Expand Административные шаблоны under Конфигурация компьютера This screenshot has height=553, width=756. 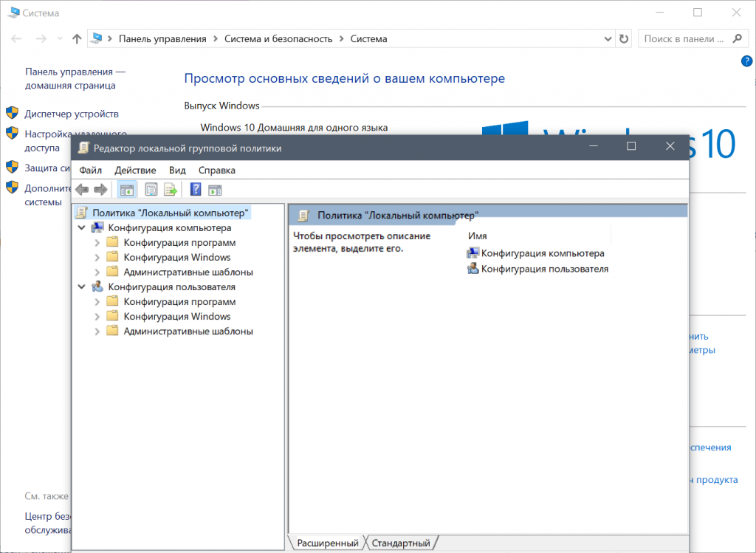(x=97, y=272)
